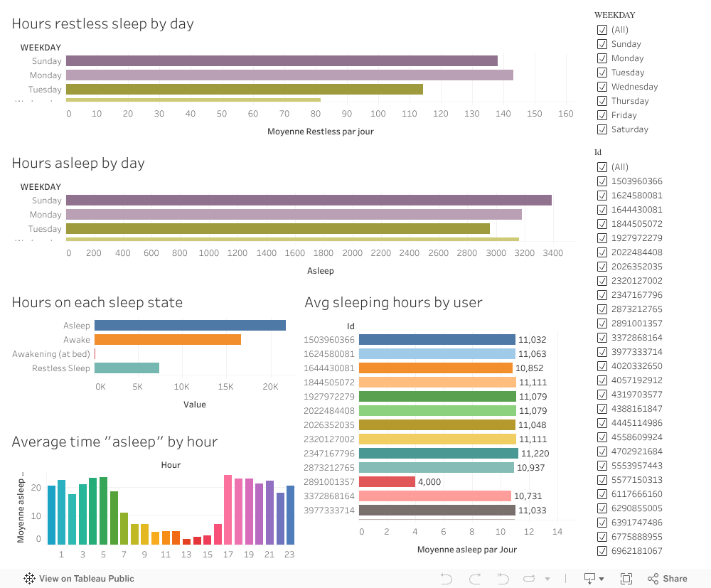Open the dropdown arrow beside the Download icon
Viewport: 711px width, 588px height.
tap(602, 579)
